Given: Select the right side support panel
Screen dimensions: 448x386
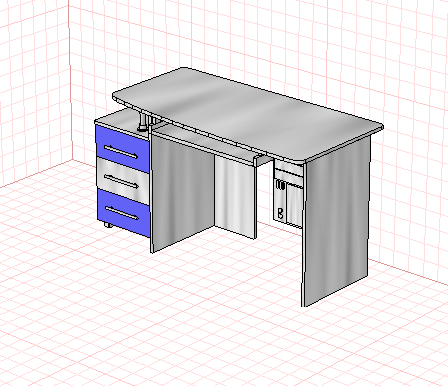Looking at the screenshot, I should (336, 220).
